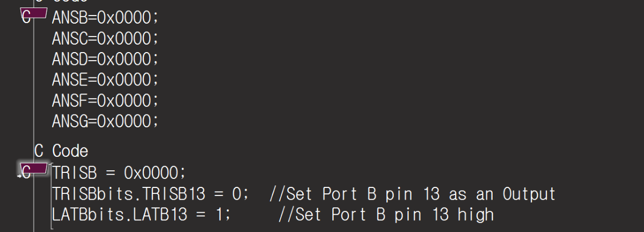Click the ANSE=0x0000; code line
The height and width of the screenshot is (232, 644).
click(x=106, y=79)
